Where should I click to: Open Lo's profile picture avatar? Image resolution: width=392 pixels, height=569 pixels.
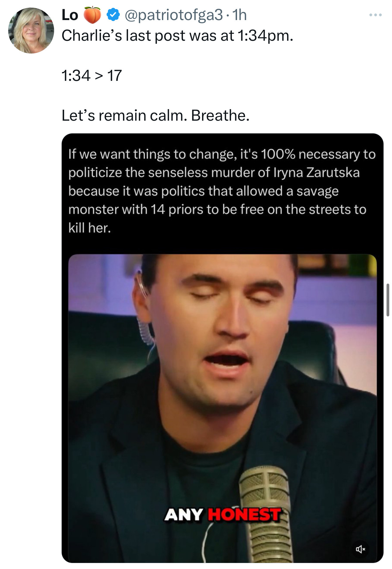(x=31, y=30)
